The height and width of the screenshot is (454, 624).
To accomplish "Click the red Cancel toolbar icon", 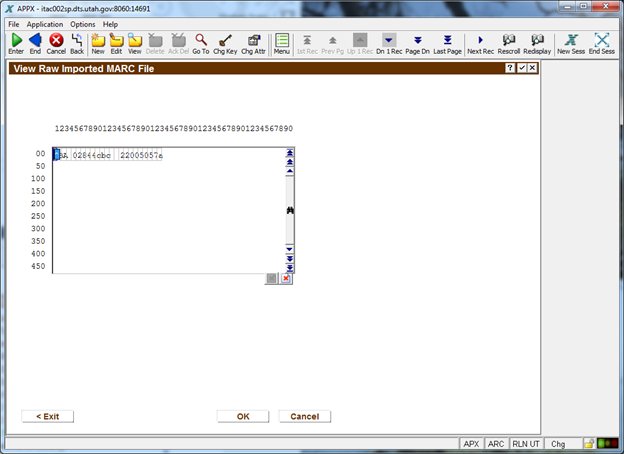I will coord(56,40).
